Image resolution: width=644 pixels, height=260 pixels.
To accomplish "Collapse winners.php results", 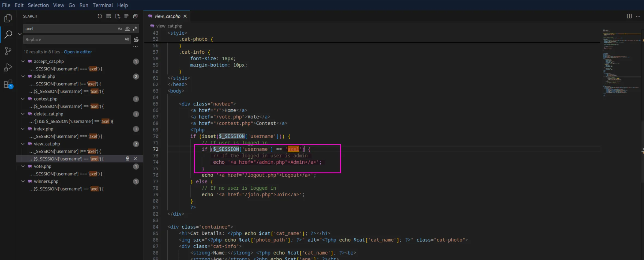I will pos(23,181).
